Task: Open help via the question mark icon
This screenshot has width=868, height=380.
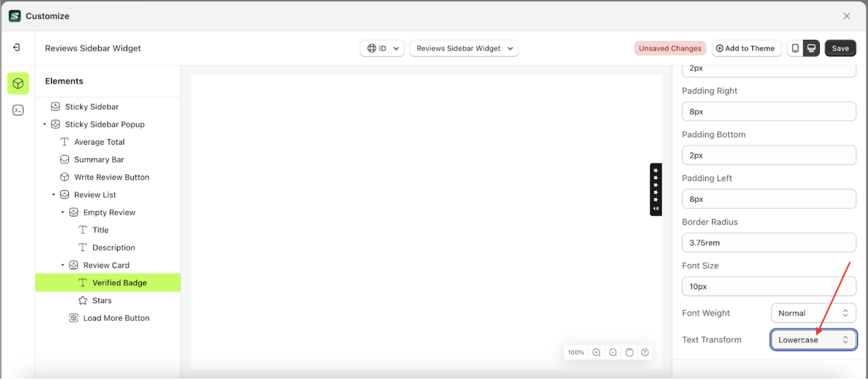Action: 645,352
